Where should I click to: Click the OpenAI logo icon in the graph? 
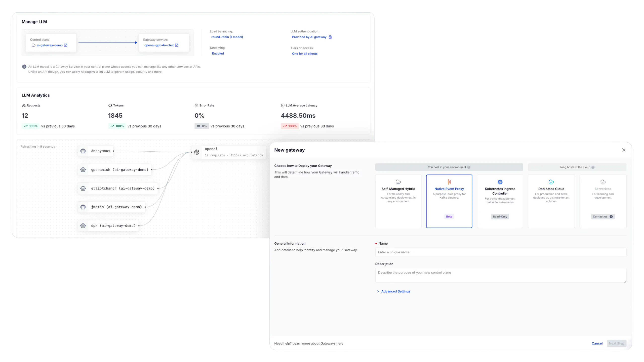[x=197, y=152]
